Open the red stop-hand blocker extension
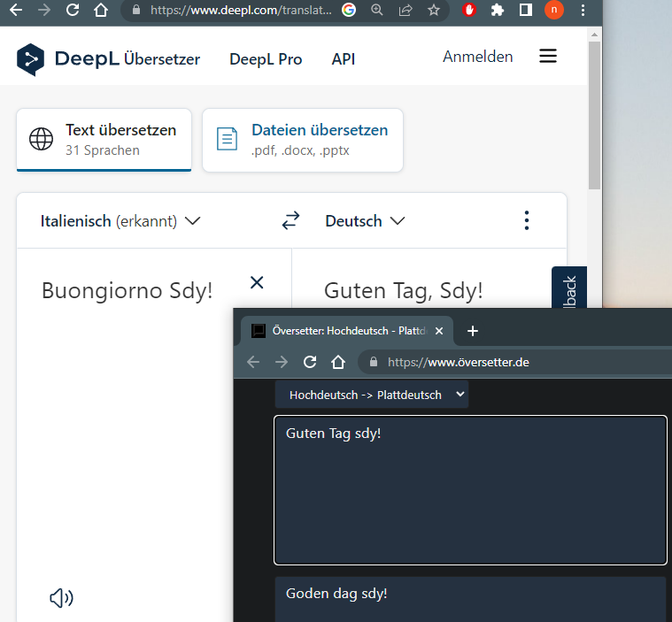This screenshot has height=622, width=672. [x=469, y=10]
